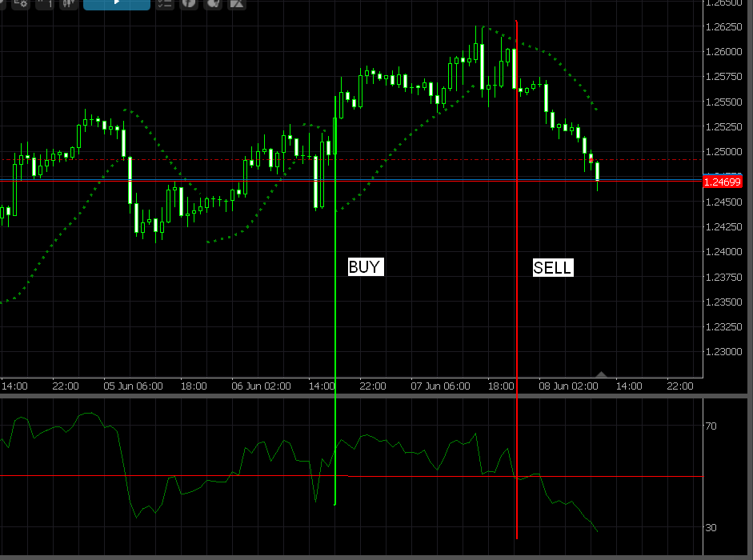Screen dimensions: 753x560
Task: Open the chart settings gear icon
Action: click(21, 3)
